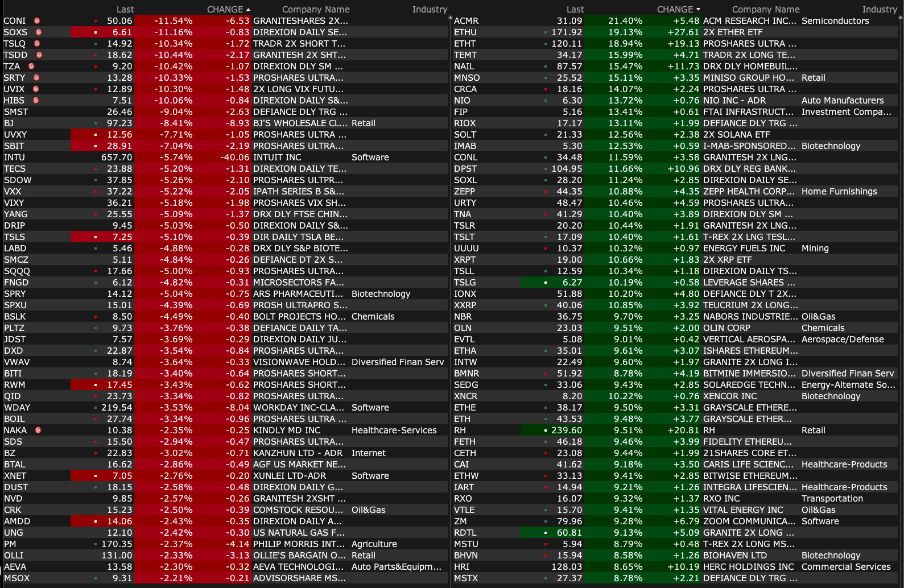The width and height of the screenshot is (904, 588).
Task: Select the INTU ticker row
Action: coord(14,158)
